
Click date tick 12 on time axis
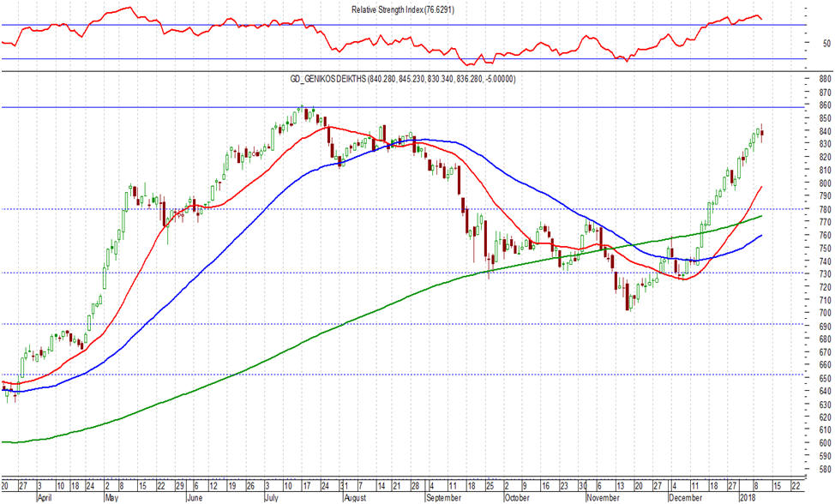pyautogui.click(x=213, y=486)
